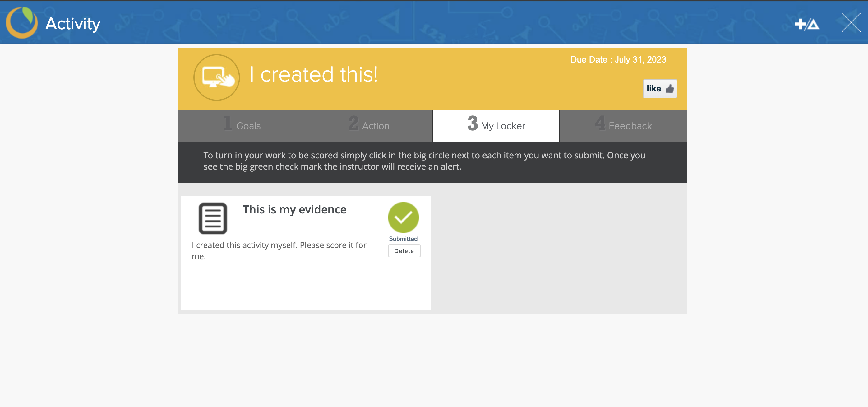Click the 'I created this!' heading
The width and height of the screenshot is (868, 407).
point(313,74)
